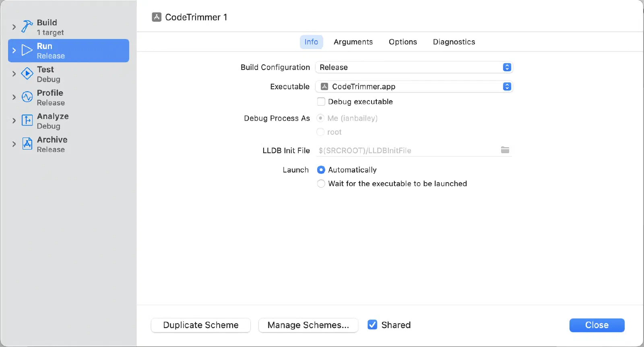
Task: Click the Run play triangle icon
Action: coord(27,50)
